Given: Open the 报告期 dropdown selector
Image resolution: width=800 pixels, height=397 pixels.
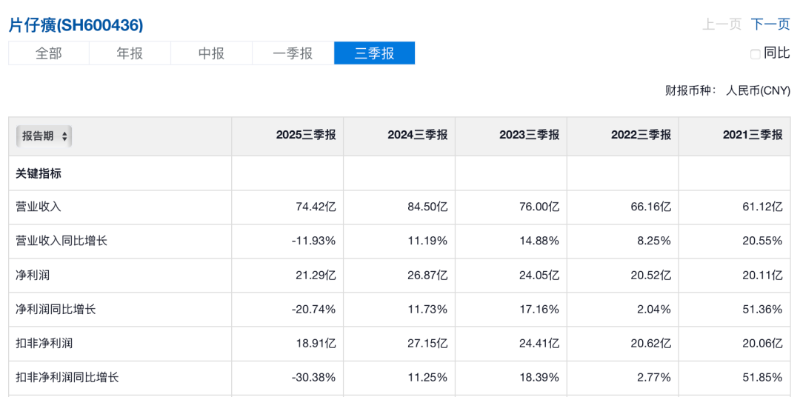Looking at the screenshot, I should pos(44,136).
